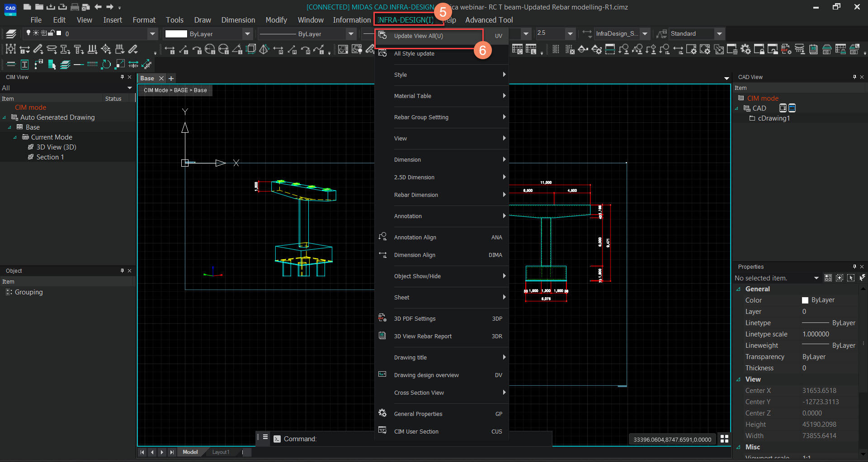
Task: Click the Print icon in quick access bar
Action: click(75, 7)
